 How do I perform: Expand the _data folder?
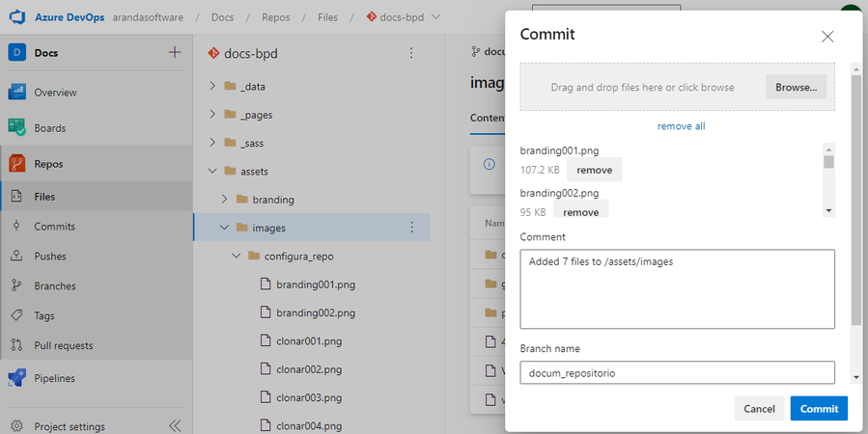(212, 87)
